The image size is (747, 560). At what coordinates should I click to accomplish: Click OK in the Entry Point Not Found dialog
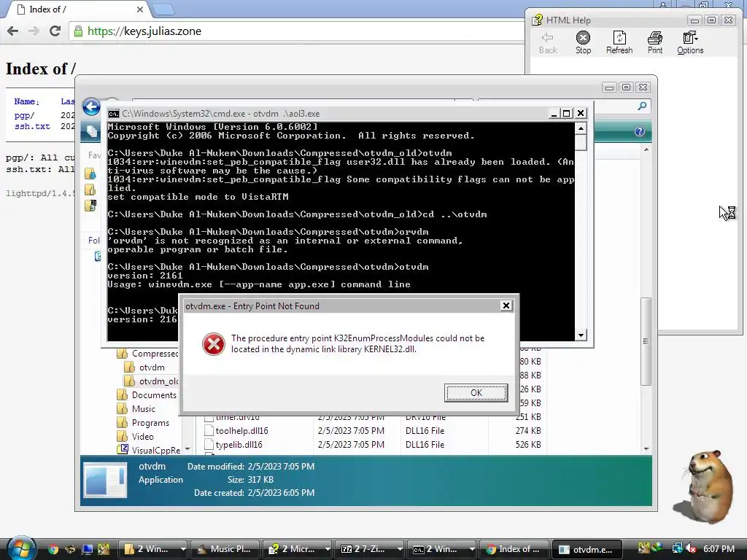tap(476, 393)
